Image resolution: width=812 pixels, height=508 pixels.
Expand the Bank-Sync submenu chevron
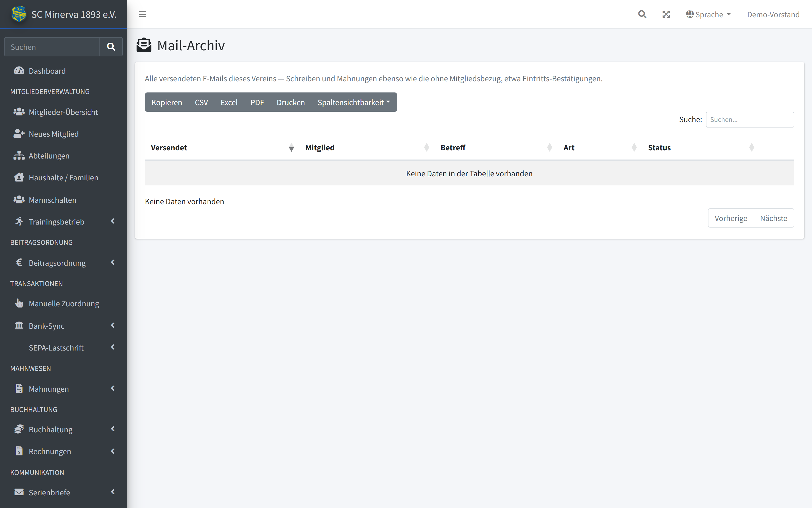tap(113, 325)
